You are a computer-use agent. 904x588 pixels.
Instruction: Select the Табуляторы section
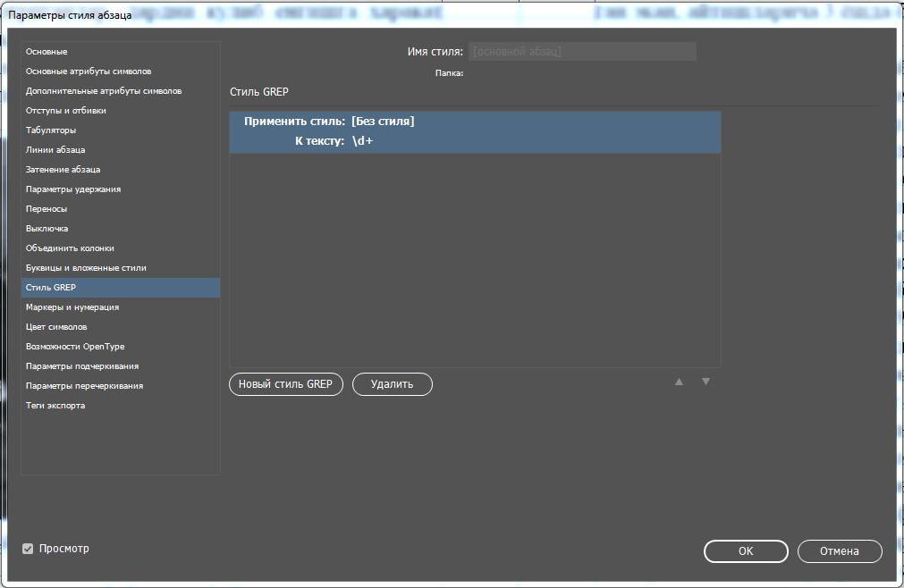(x=121, y=130)
